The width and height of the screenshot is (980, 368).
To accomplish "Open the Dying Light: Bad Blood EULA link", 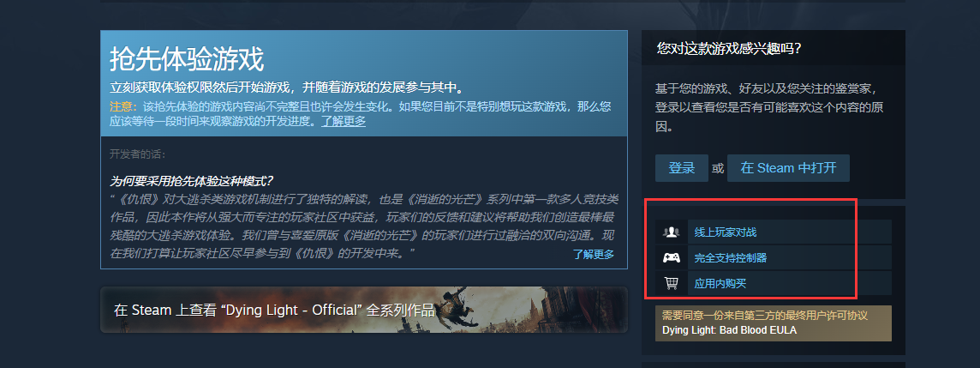I will [729, 330].
